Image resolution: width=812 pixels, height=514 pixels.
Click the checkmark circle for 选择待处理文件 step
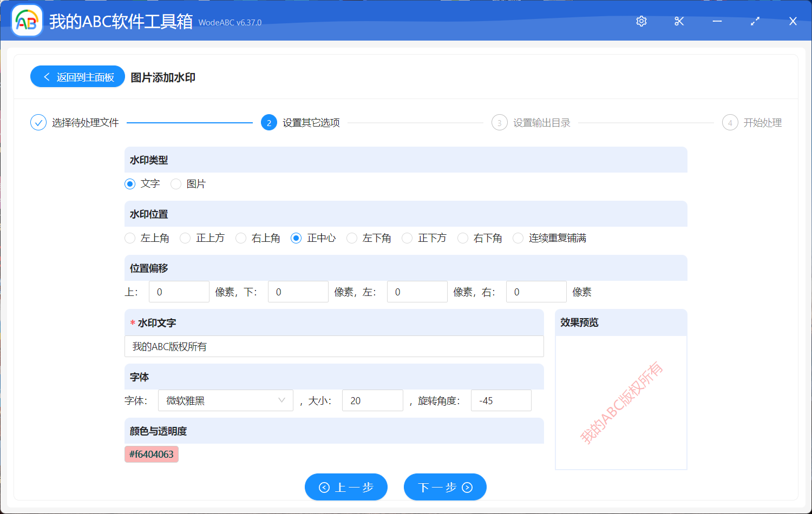tap(38, 122)
